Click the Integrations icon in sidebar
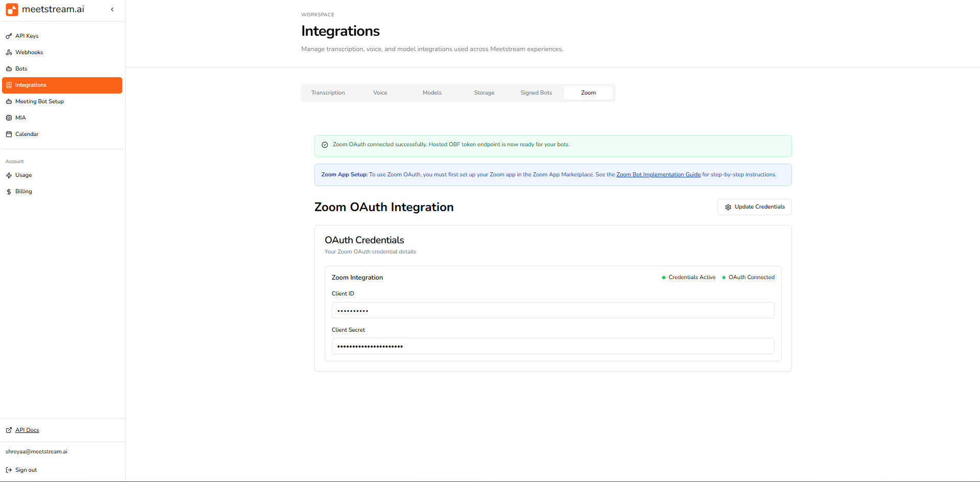 coord(9,85)
